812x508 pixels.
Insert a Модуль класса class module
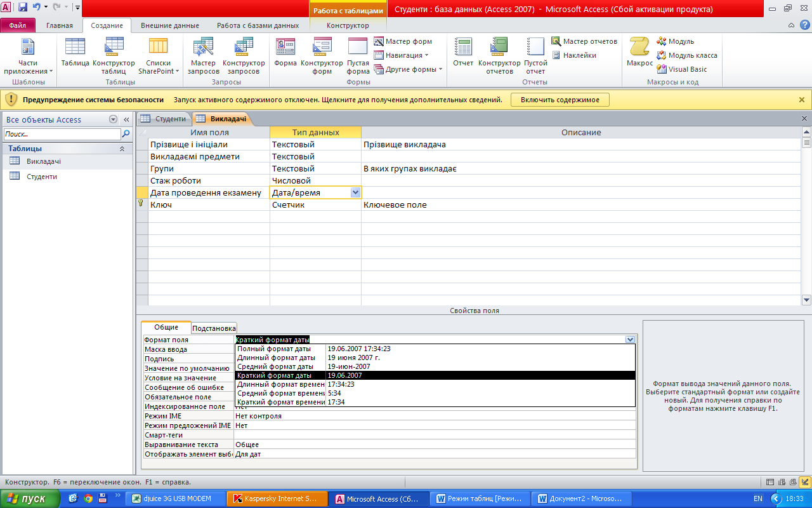pos(687,55)
